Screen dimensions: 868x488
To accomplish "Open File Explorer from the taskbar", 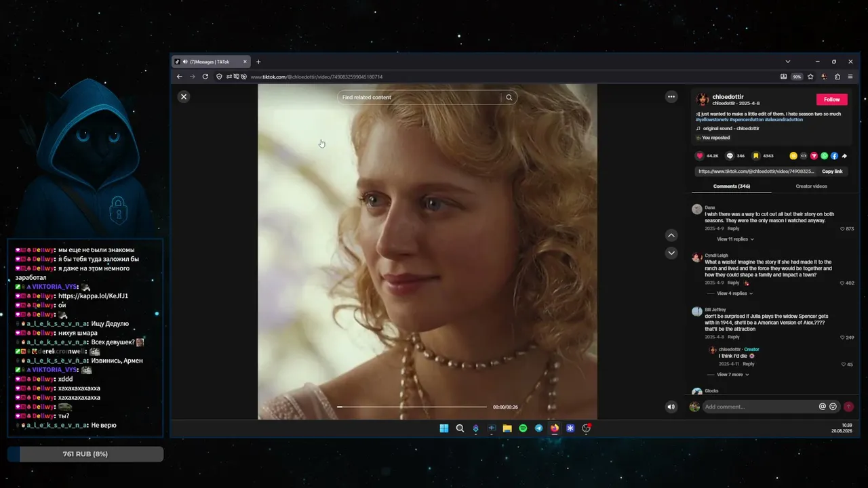I will [x=507, y=428].
